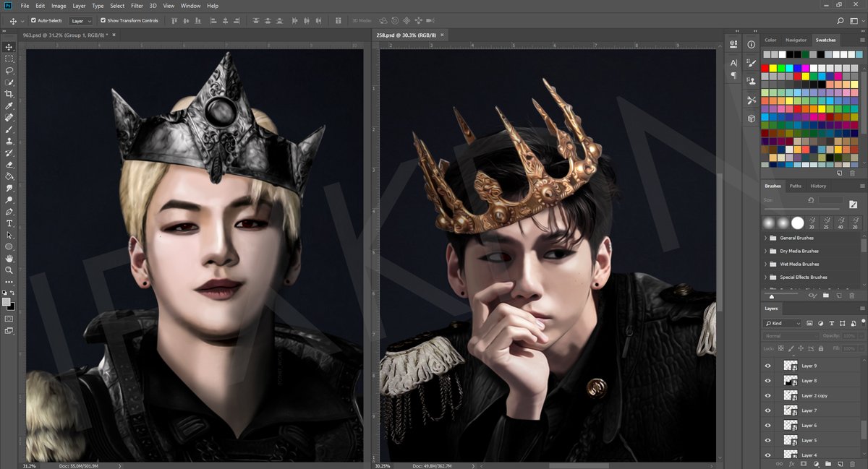868x469 pixels.
Task: Toggle the Auto-Select checkbox
Action: click(33, 20)
